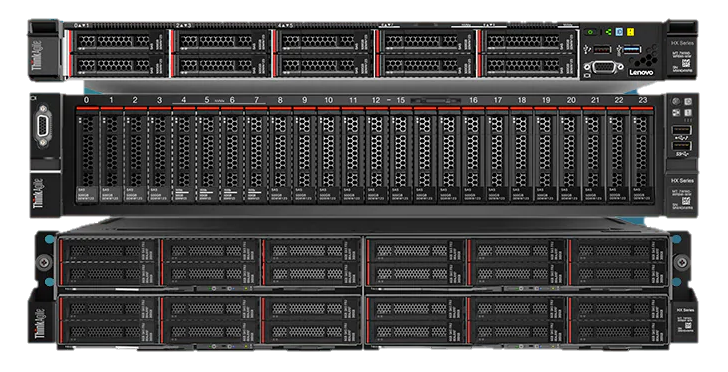728x372 pixels.
Task: Click the round power button on middle server
Action: [676, 102]
